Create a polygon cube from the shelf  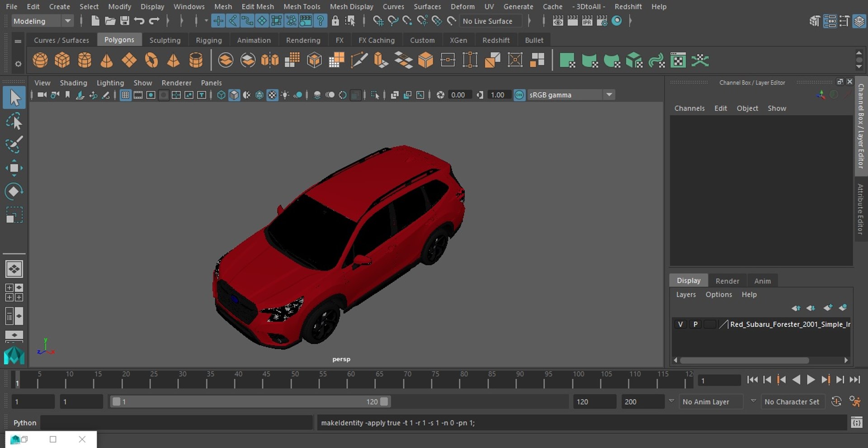[x=62, y=60]
